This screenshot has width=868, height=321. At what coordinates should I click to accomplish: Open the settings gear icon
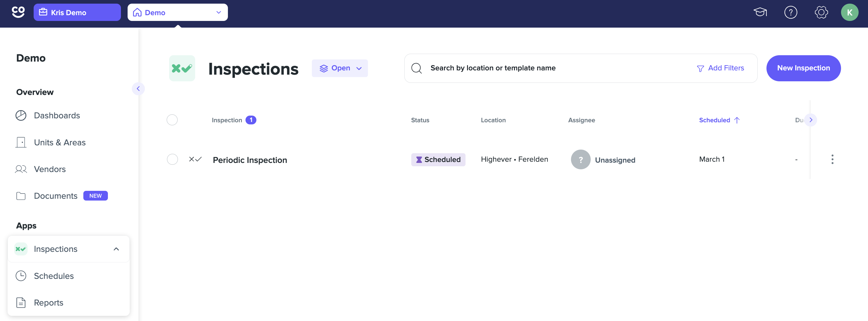point(821,12)
